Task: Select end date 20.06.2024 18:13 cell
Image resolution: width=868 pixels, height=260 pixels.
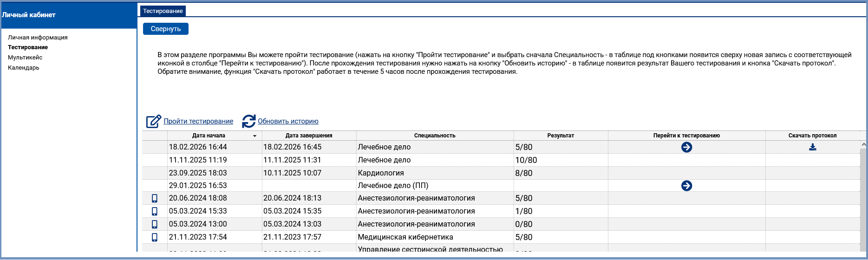Action: [309, 198]
